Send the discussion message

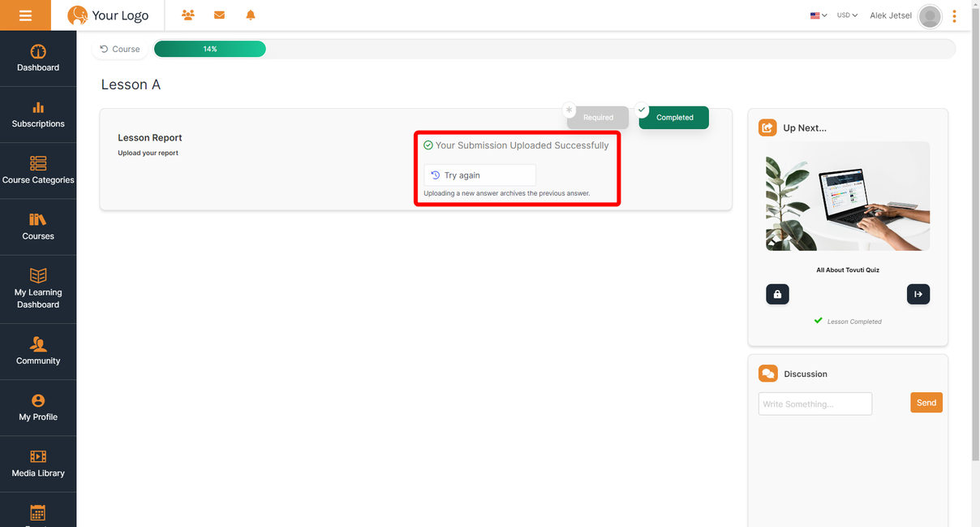coord(926,403)
